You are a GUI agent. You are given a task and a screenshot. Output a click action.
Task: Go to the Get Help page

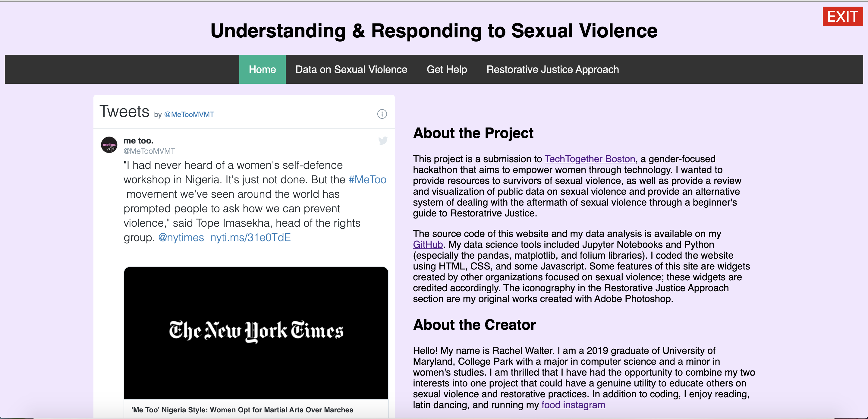(446, 69)
